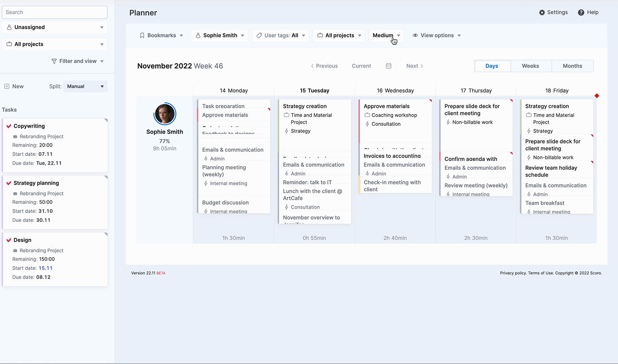Open the Split Manual dropdown
618x364 pixels.
pyautogui.click(x=85, y=86)
